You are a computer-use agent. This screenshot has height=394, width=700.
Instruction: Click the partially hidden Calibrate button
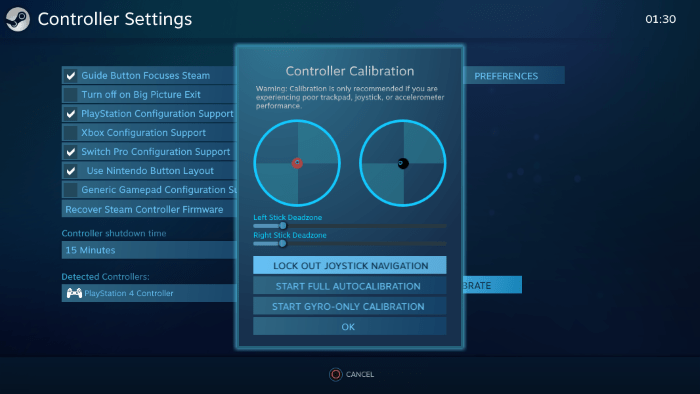(x=493, y=285)
